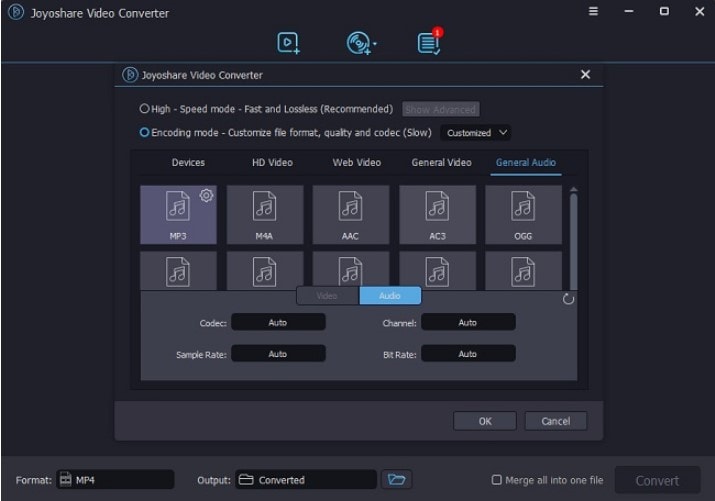Switch to the Web Video tab

point(357,163)
